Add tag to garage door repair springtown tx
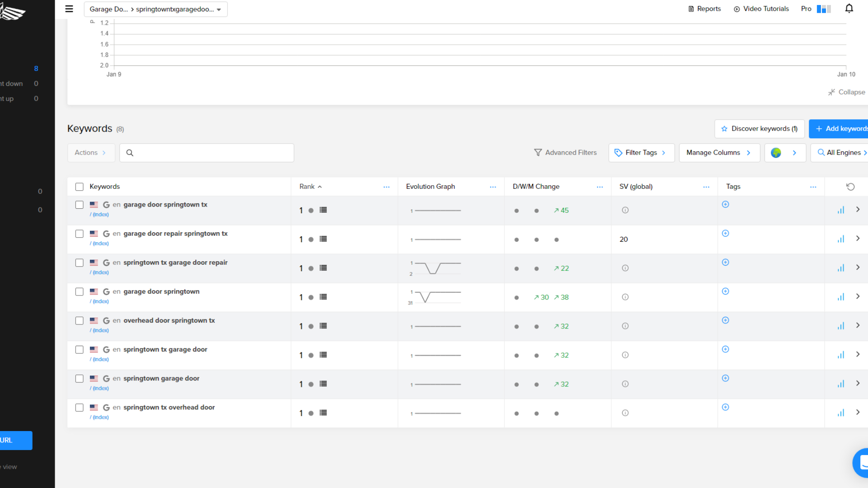The height and width of the screenshot is (488, 868). [726, 233]
